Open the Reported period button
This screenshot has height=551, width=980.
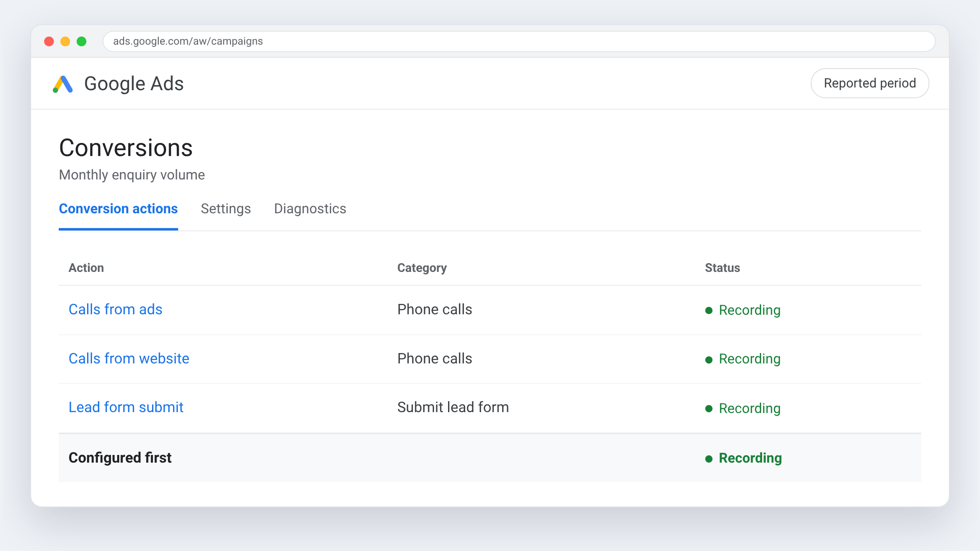click(869, 83)
